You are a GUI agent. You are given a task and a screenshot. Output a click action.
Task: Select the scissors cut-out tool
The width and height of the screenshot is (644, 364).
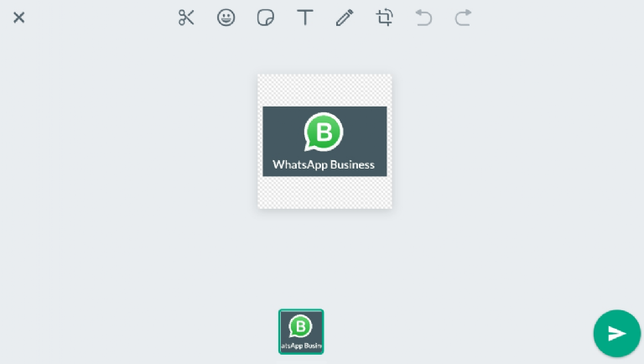186,18
